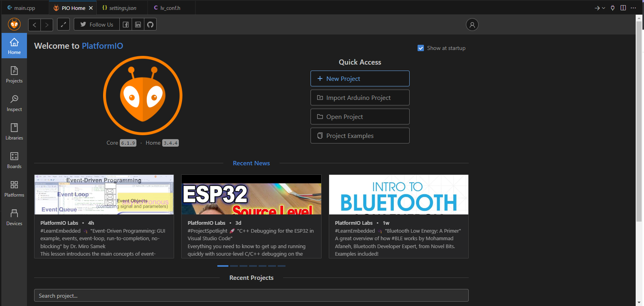The height and width of the screenshot is (306, 644).
Task: Go forward using the right chevron button
Action: coord(47,25)
